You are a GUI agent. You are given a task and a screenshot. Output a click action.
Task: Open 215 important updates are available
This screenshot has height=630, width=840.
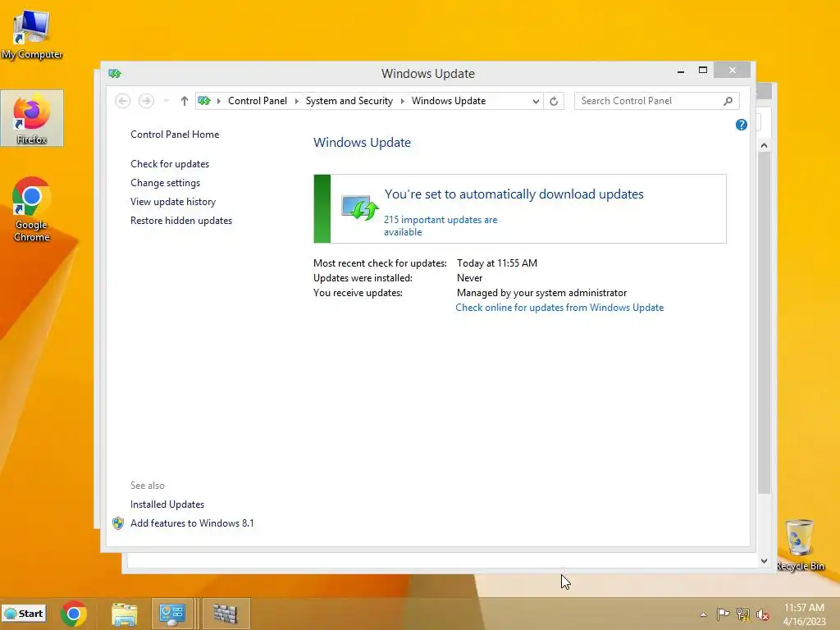pos(441,226)
